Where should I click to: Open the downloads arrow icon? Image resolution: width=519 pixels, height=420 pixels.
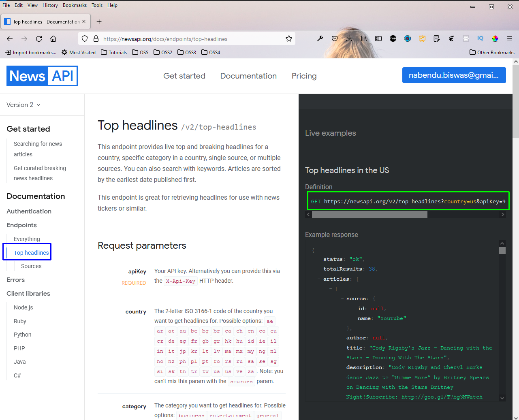coord(349,38)
